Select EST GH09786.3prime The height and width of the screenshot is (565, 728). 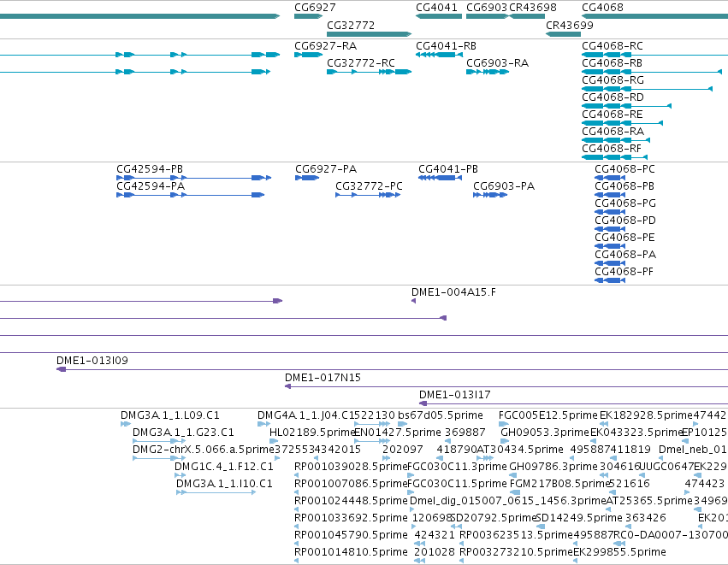553,467
